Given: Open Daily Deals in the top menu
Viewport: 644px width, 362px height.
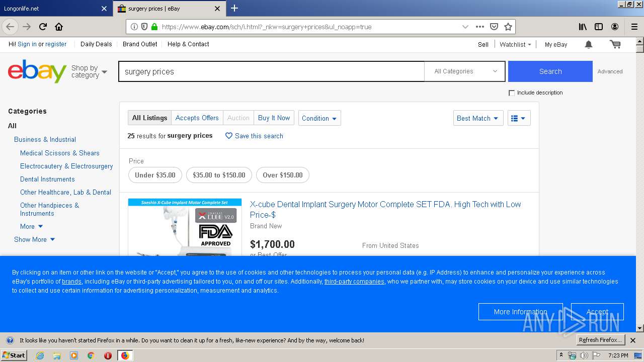Looking at the screenshot, I should (96, 44).
